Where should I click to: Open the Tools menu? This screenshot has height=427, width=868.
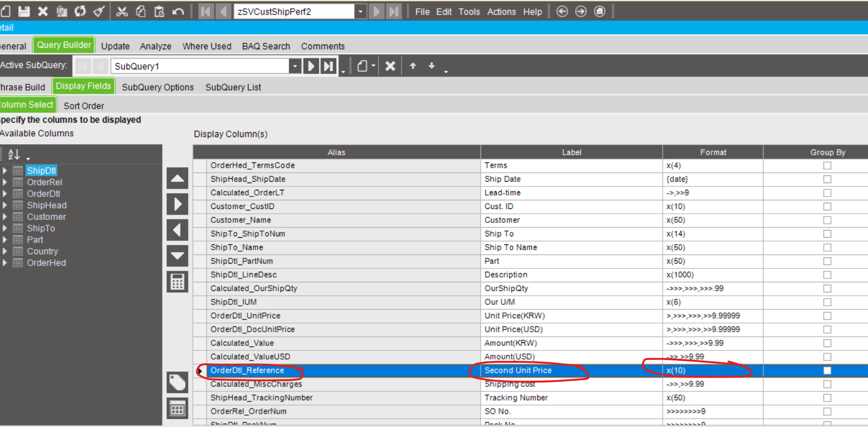coord(469,12)
